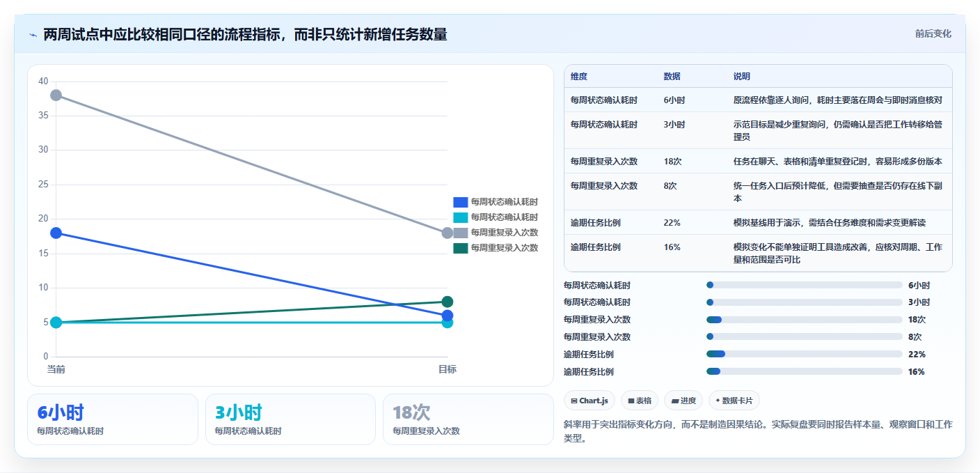Click the green data point at 目标 8
Viewport: 980px width, 473px height.
click(x=448, y=302)
